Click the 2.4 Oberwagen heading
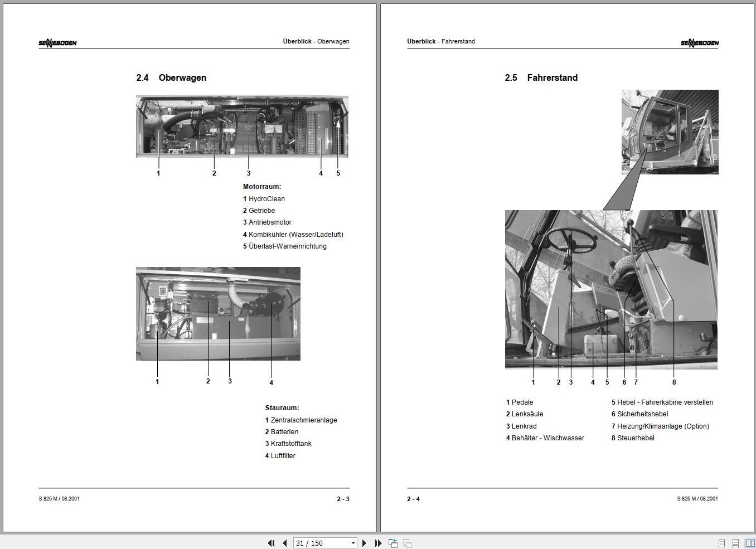The height and width of the screenshot is (549, 756). click(x=171, y=77)
